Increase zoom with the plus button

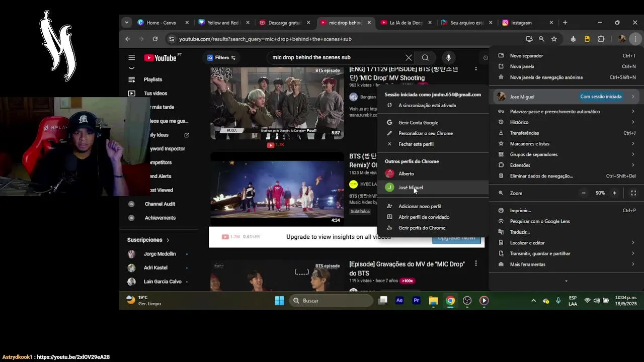click(614, 193)
